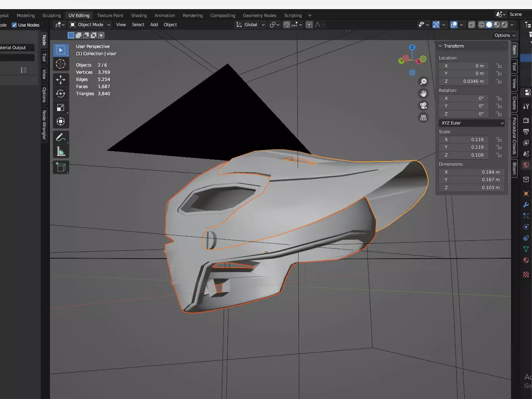Toggle lock on Location X
Image resolution: width=532 pixels, height=399 pixels.
pos(499,66)
